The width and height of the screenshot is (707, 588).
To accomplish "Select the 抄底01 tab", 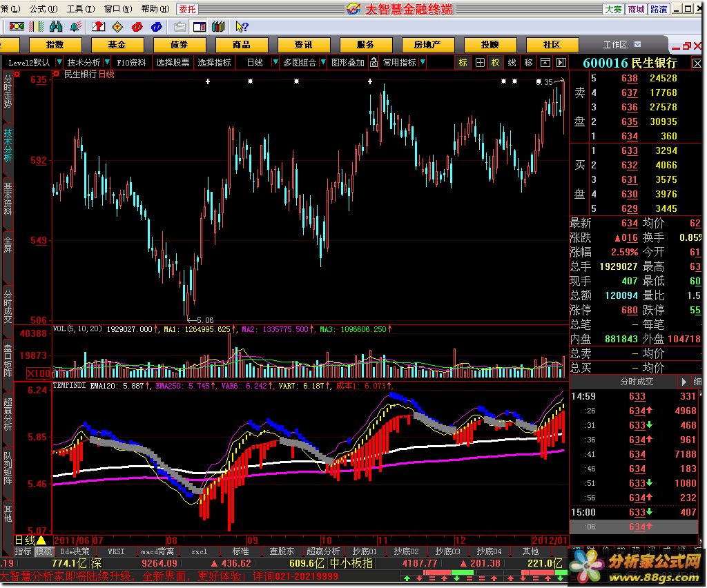I will point(365,551).
